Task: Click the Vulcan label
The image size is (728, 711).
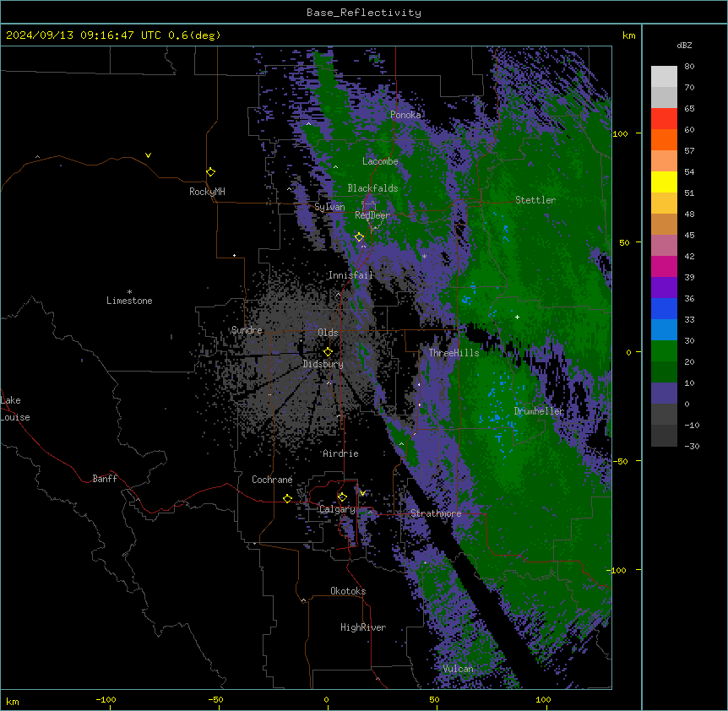Action: (459, 669)
